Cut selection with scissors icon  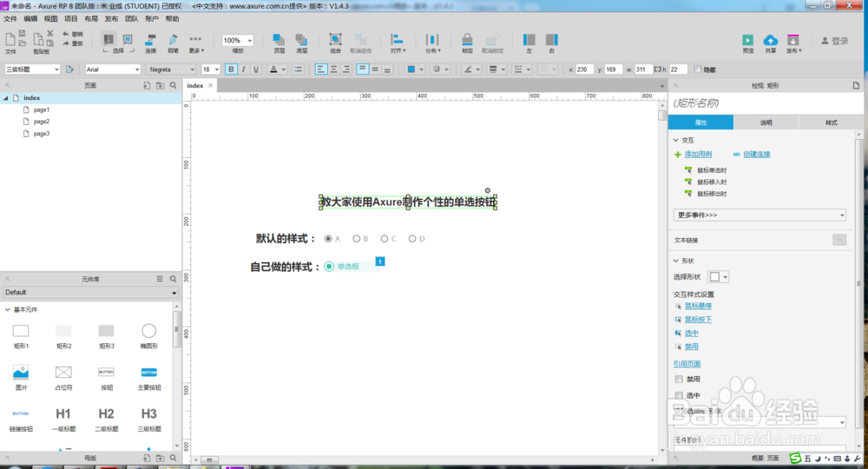49,34
